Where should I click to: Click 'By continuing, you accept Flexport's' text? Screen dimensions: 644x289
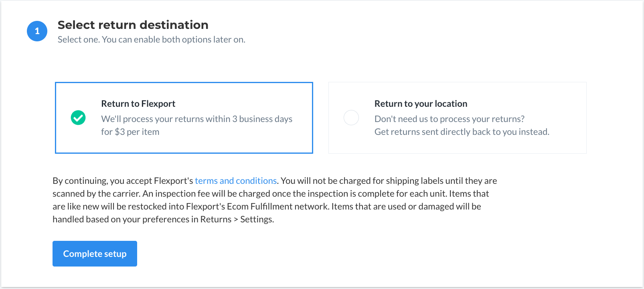click(x=123, y=181)
